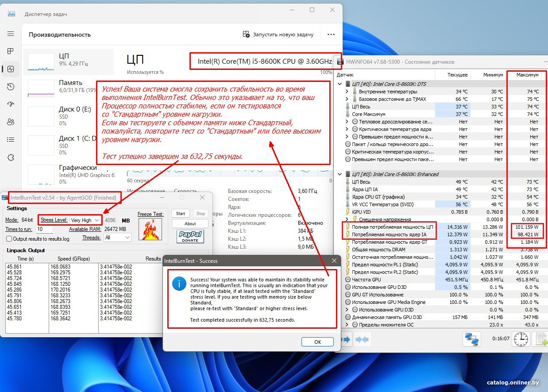Viewport: 548px width, 392px height.
Task: Click the Freeze Test flame image in IntelBurnTest
Action: (x=151, y=230)
